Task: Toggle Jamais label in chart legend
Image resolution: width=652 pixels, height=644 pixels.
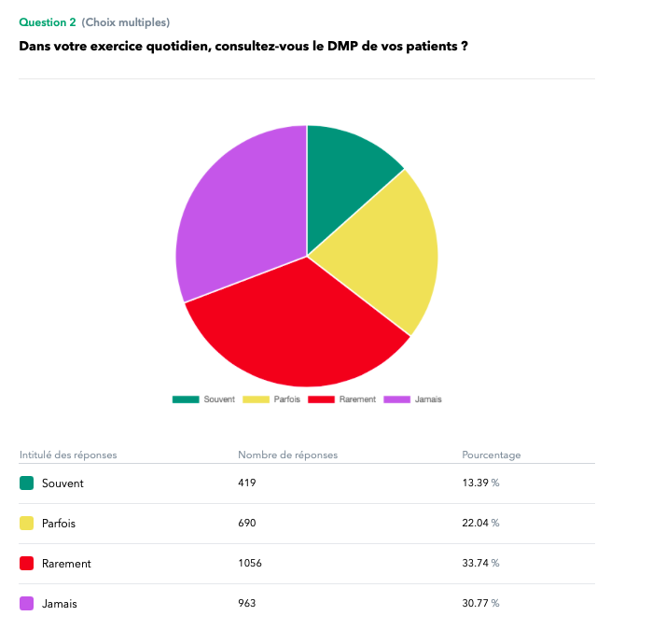Action: click(429, 399)
